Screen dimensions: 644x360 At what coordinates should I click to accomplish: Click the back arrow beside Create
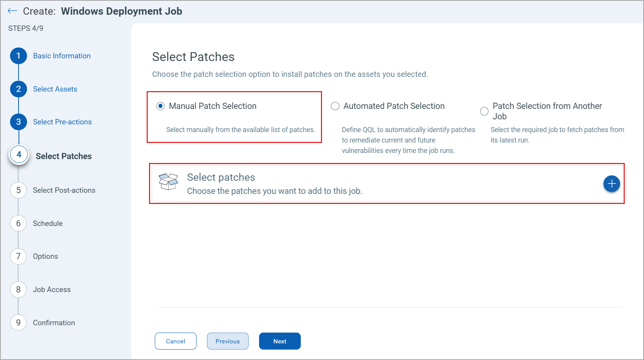12,11
